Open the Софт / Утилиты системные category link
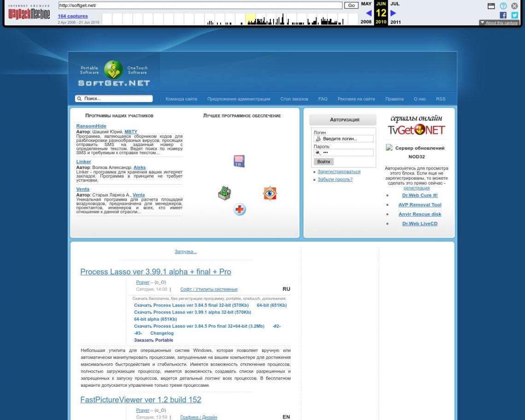The width and height of the screenshot is (525, 420). pyautogui.click(x=209, y=289)
